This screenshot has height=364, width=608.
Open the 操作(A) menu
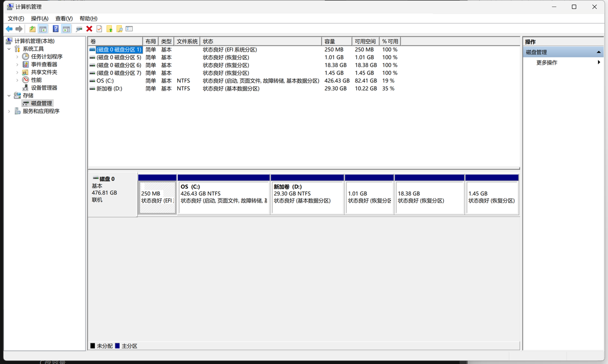[39, 19]
